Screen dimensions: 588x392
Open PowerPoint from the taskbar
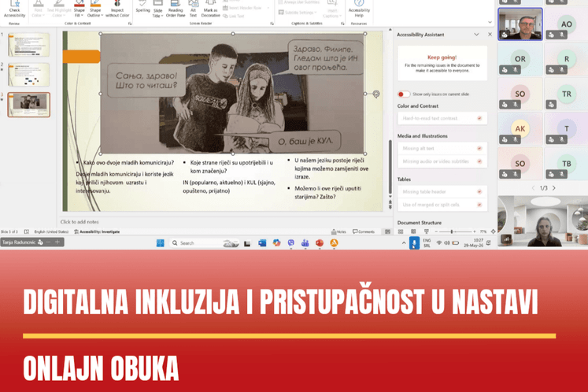(320, 243)
